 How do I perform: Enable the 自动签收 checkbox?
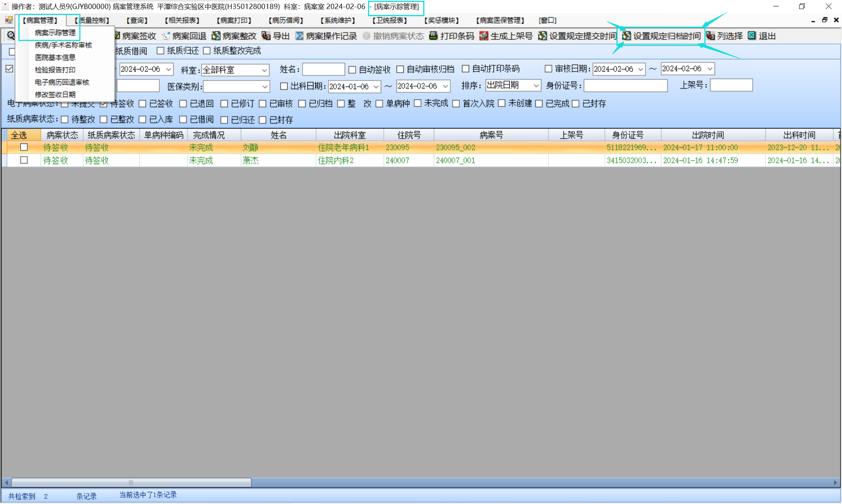pyautogui.click(x=352, y=70)
